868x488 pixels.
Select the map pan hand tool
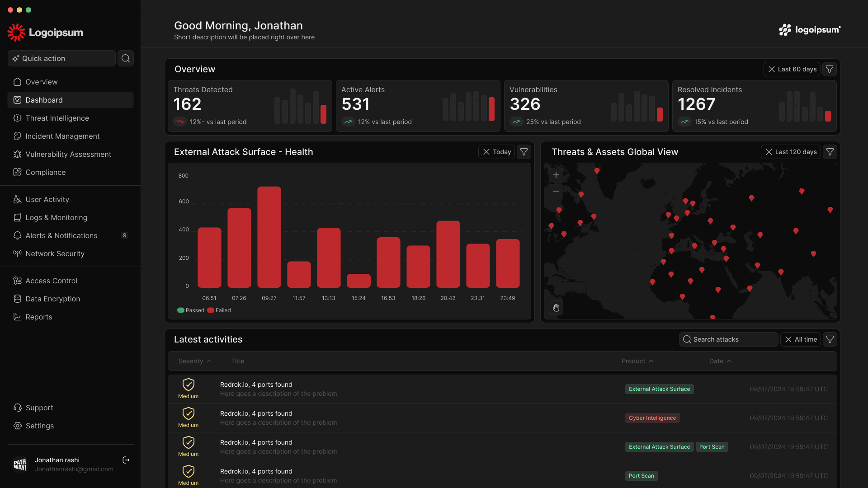[x=556, y=308]
